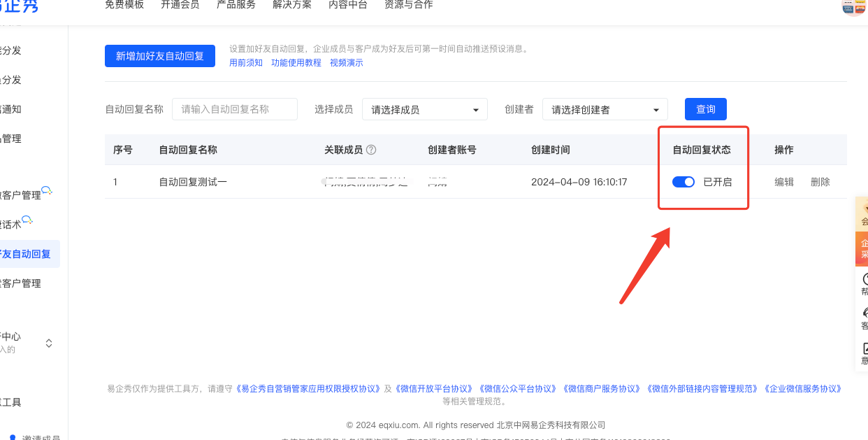Open the 产品服务 menu
Viewport: 868px width, 440px height.
pyautogui.click(x=236, y=5)
